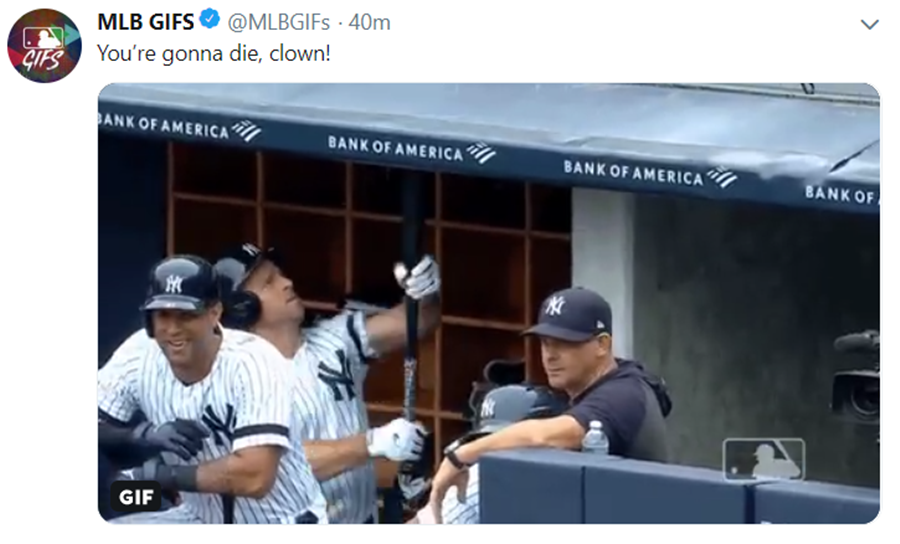
Task: Click the blue verified badge
Action: point(209,20)
